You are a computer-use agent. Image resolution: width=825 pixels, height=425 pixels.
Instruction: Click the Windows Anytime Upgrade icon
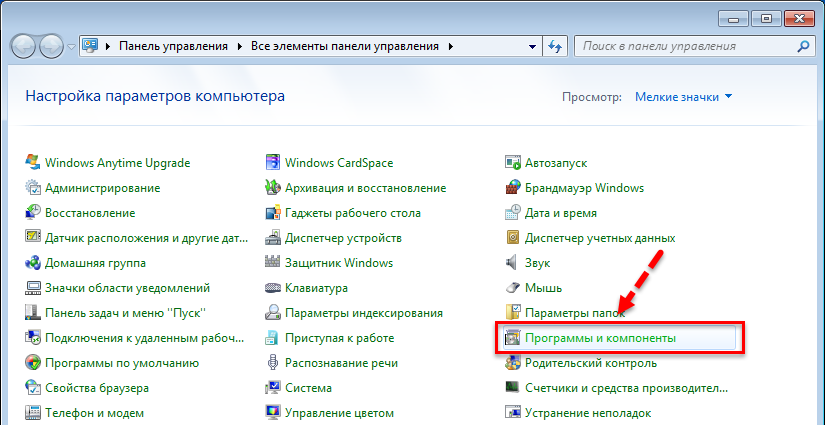(x=33, y=163)
